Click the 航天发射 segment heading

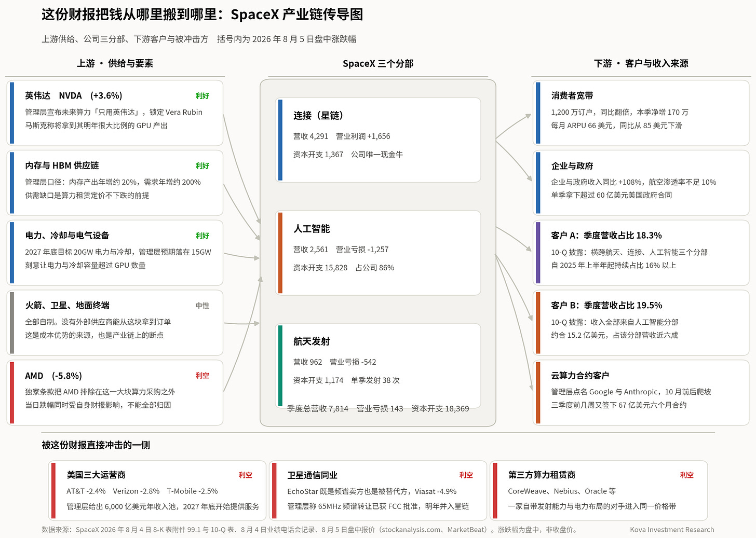pyautogui.click(x=312, y=341)
